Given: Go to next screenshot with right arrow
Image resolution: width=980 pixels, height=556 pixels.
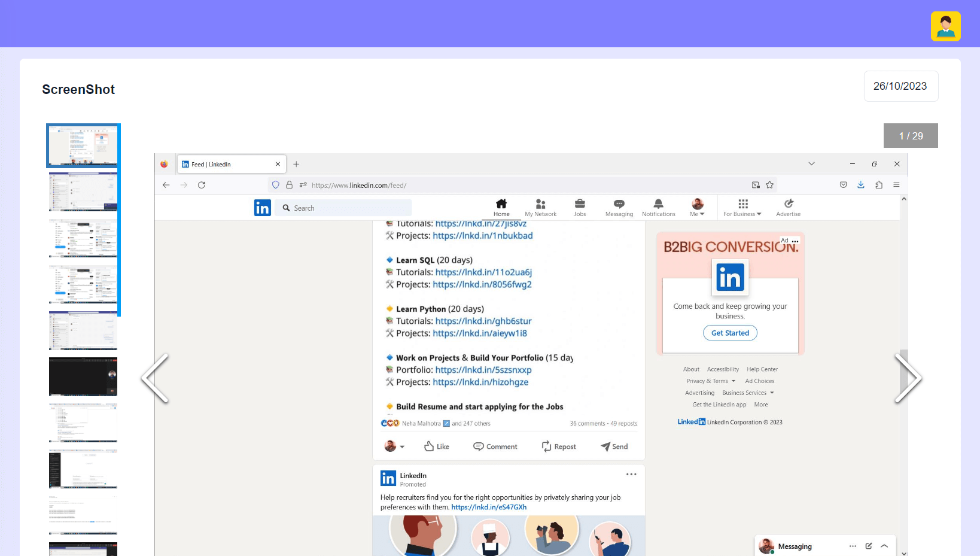Looking at the screenshot, I should pyautogui.click(x=908, y=378).
